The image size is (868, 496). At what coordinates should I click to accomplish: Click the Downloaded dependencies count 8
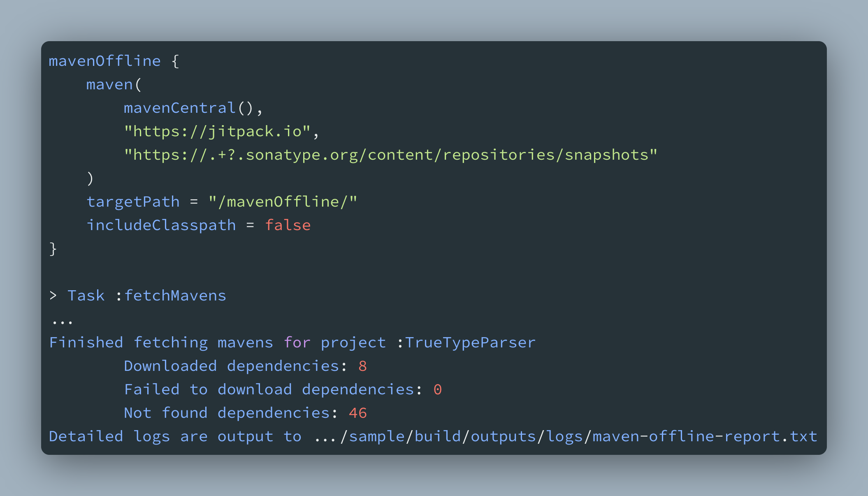tap(362, 366)
